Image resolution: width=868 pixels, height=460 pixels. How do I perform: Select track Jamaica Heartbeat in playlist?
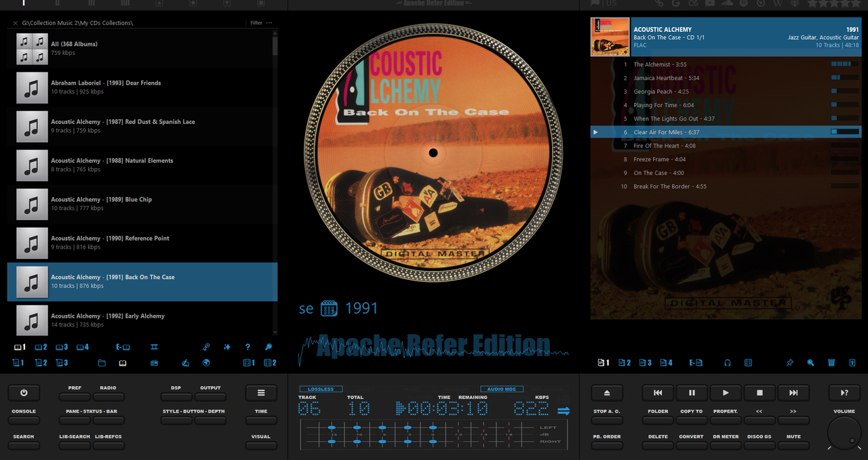coord(726,78)
